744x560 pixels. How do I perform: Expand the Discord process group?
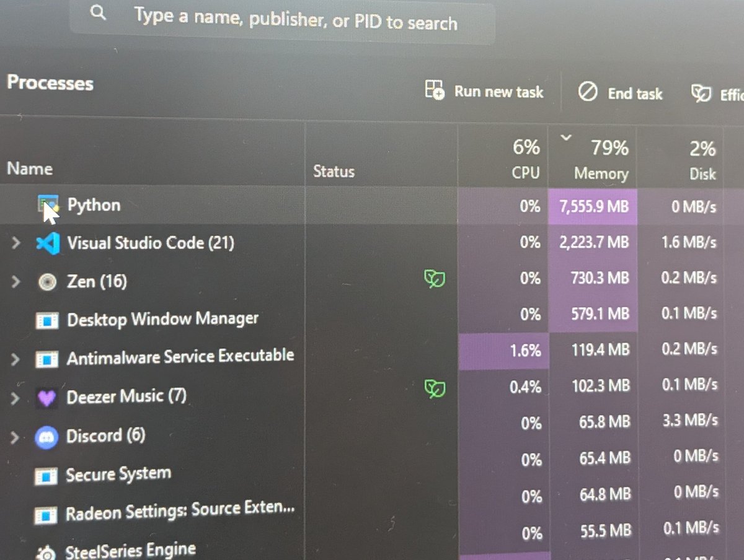tap(15, 438)
